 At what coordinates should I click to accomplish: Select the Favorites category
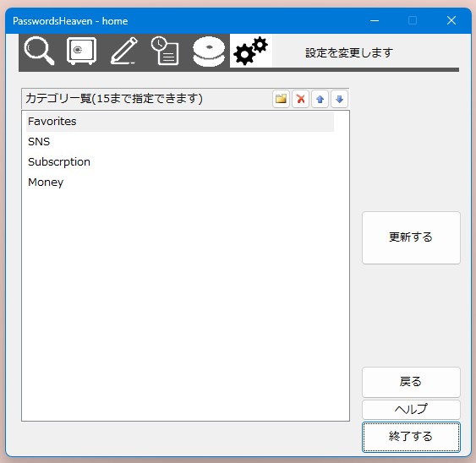(180, 122)
